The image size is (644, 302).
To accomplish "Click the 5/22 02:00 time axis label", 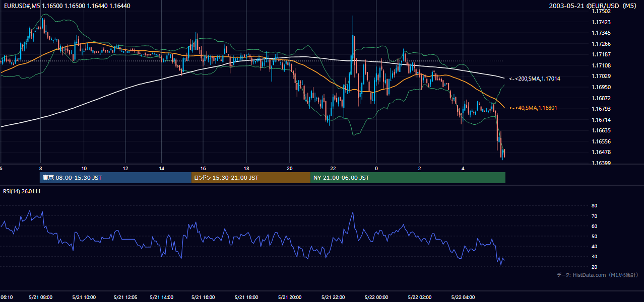I will click(419, 297).
